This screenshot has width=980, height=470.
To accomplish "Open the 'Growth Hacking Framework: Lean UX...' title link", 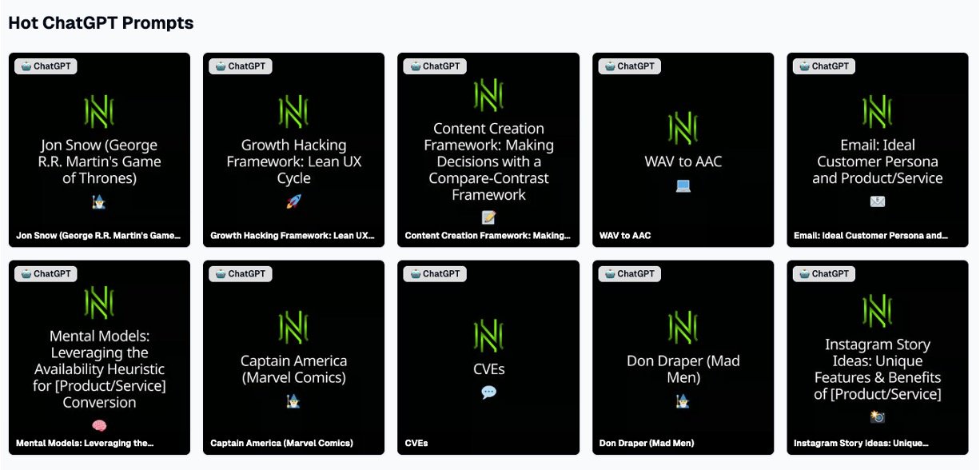I will tap(292, 236).
